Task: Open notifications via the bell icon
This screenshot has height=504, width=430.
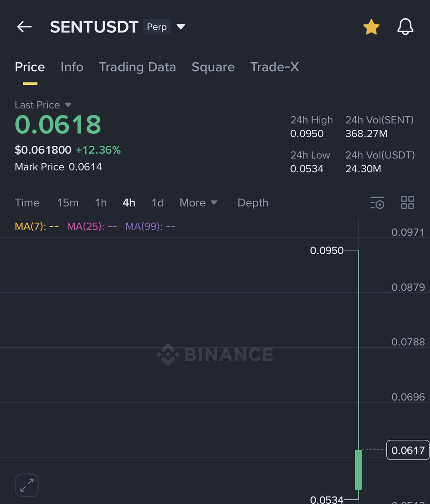Action: coord(405,26)
